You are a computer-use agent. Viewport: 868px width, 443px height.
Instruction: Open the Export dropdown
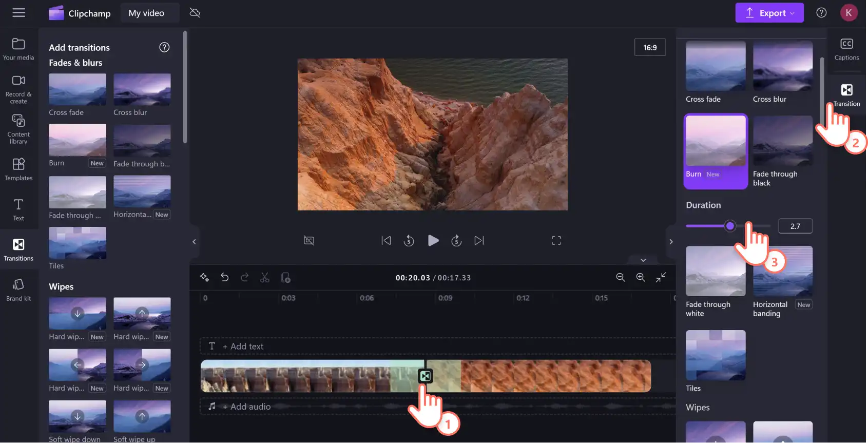pos(769,13)
